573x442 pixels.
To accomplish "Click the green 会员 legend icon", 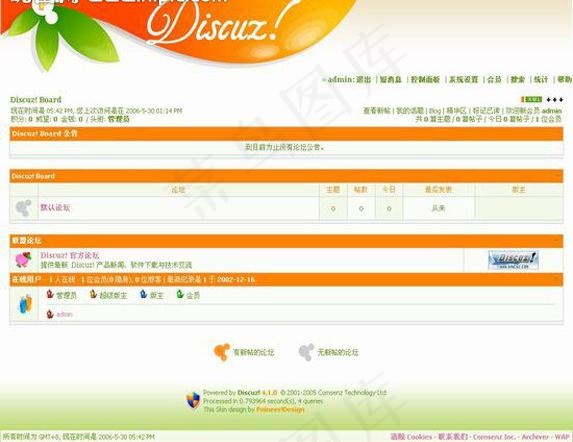I will click(x=180, y=294).
